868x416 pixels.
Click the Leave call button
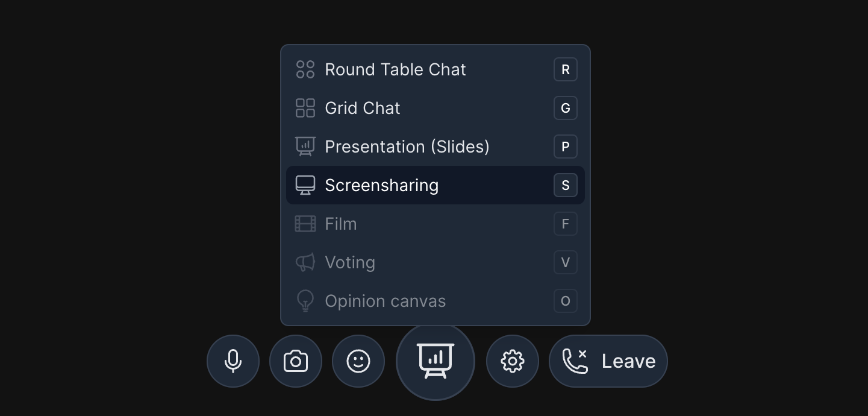tap(608, 361)
